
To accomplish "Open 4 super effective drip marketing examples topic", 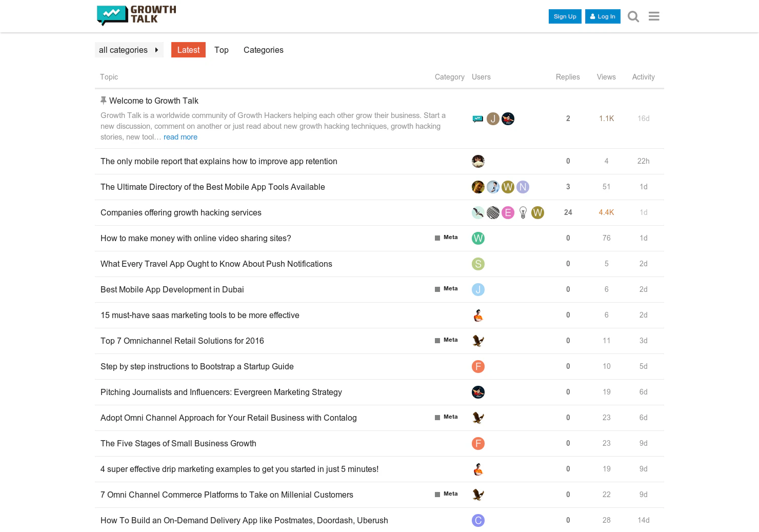I will pos(239,469).
